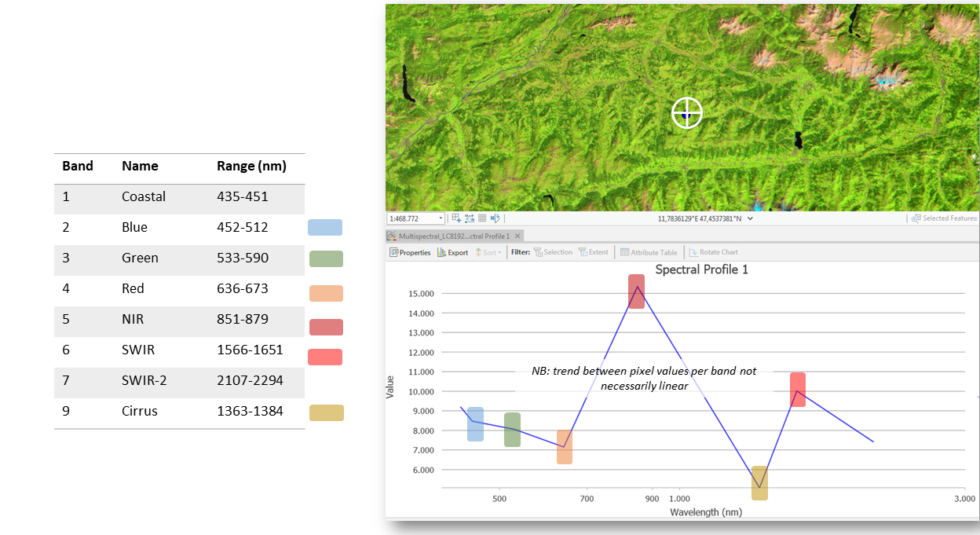Screen dimensions: 980x535
Task: Open the chart Properties pane
Action: click(x=410, y=253)
